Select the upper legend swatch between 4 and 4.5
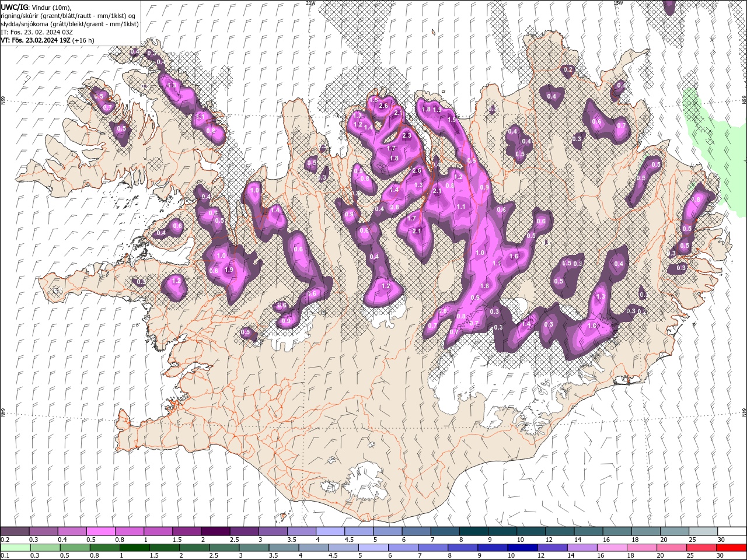Viewport: 747px width, 560px height. tap(330, 531)
